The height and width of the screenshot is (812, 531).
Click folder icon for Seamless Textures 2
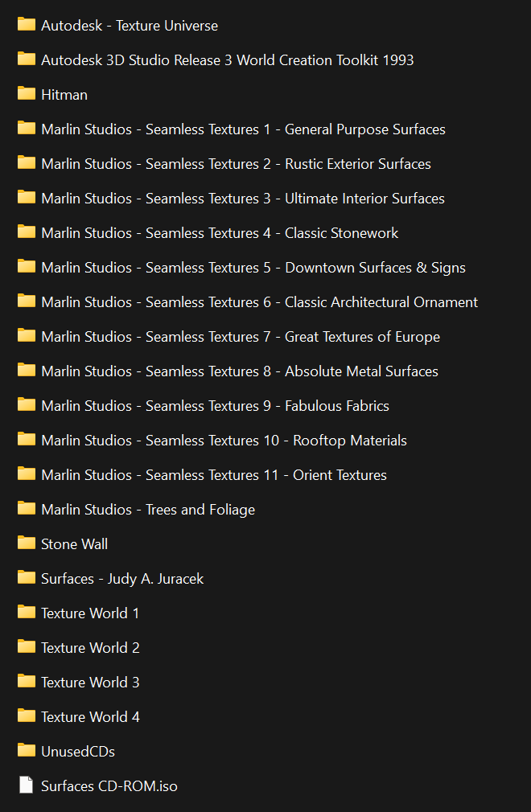[27, 162]
